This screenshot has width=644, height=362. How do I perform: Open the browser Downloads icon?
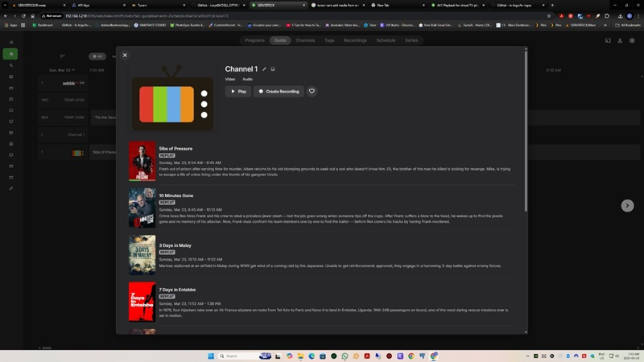coord(620,16)
